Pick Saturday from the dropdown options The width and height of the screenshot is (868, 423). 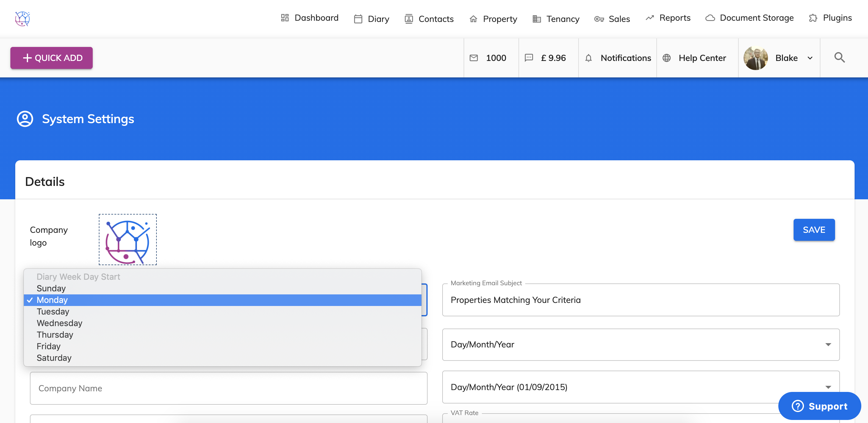[54, 358]
